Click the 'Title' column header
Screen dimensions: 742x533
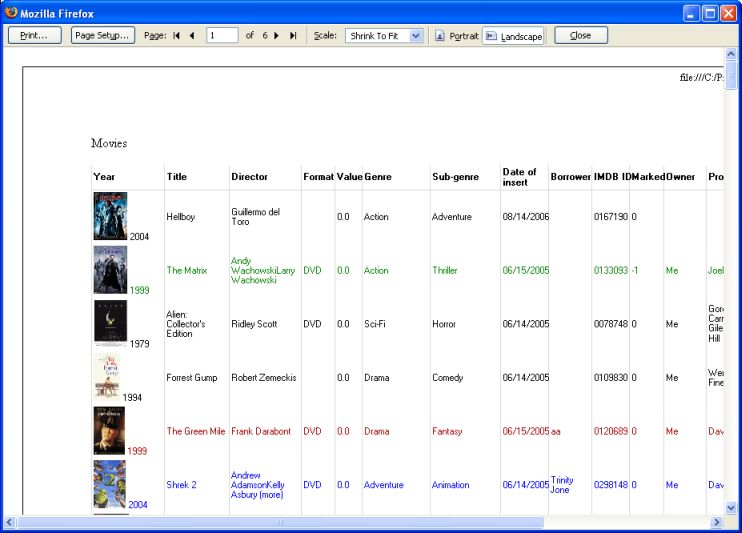point(177,177)
